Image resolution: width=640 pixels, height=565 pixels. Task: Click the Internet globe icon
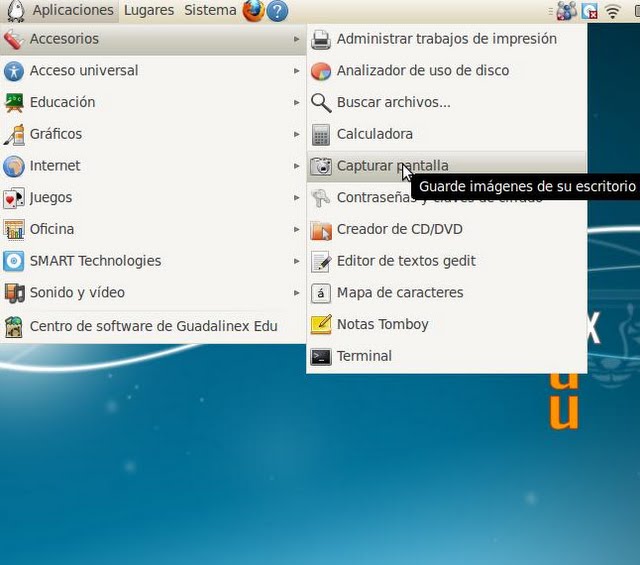[14, 167]
